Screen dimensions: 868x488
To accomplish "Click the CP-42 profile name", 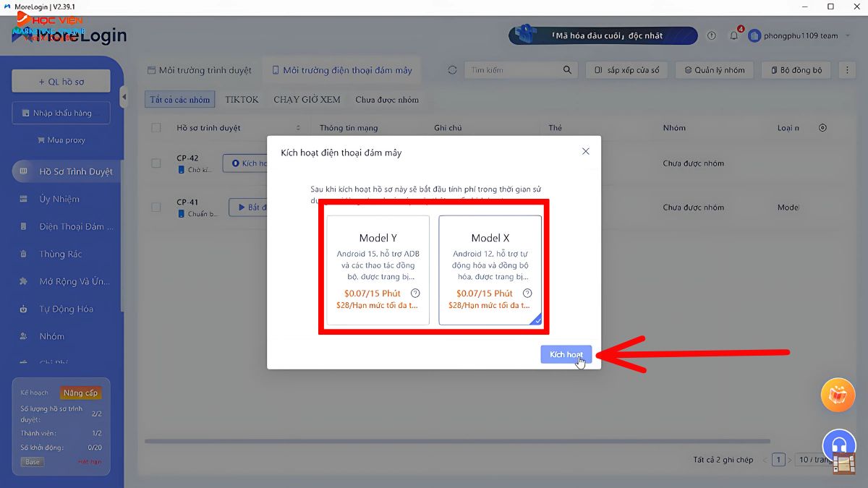I will pos(187,158).
